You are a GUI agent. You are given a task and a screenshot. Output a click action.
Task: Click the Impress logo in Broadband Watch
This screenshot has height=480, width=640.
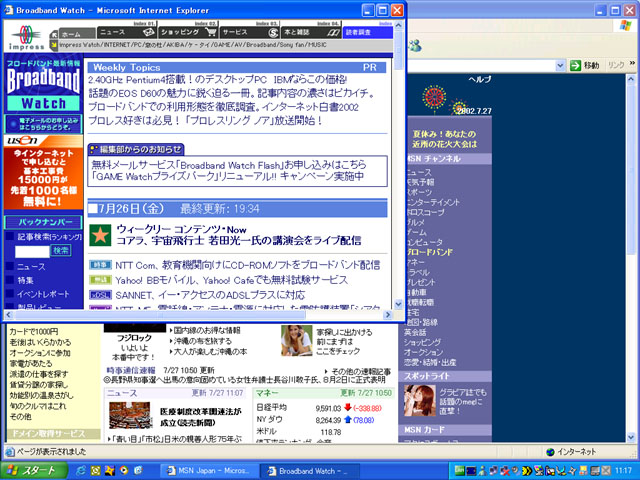click(26, 38)
